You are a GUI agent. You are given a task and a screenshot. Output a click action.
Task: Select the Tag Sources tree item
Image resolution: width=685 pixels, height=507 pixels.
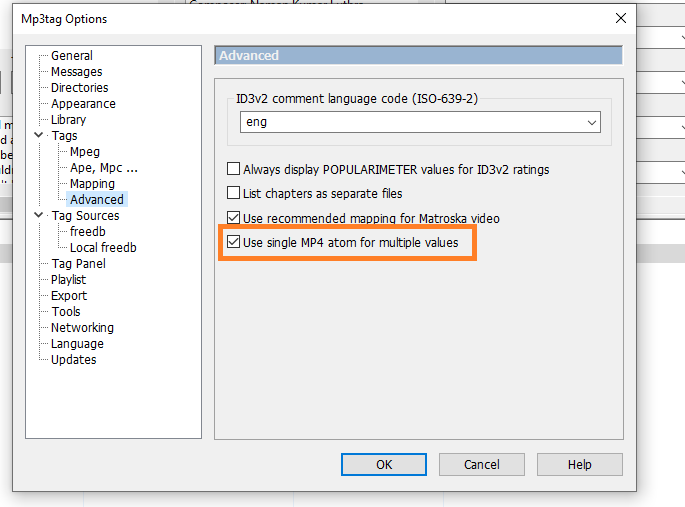coord(85,216)
